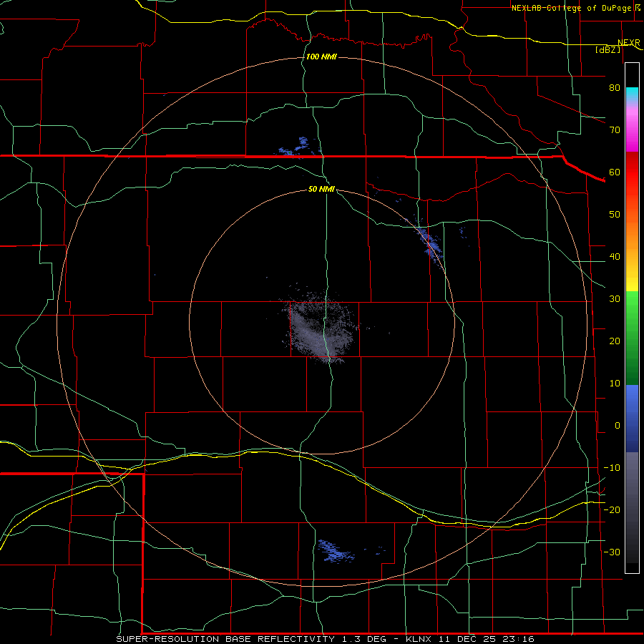Click the blue echo cluster near the bottom
The image size is (644, 644).
336,551
